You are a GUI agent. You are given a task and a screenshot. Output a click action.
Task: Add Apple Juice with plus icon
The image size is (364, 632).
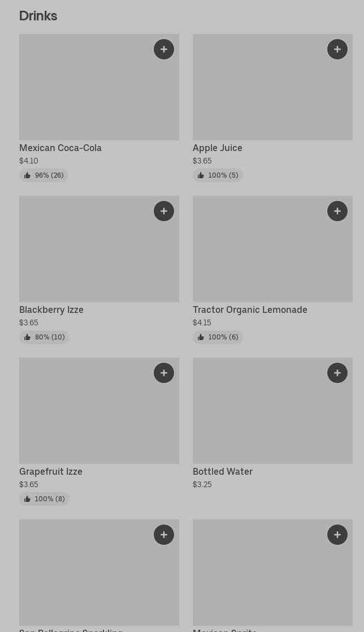337,49
